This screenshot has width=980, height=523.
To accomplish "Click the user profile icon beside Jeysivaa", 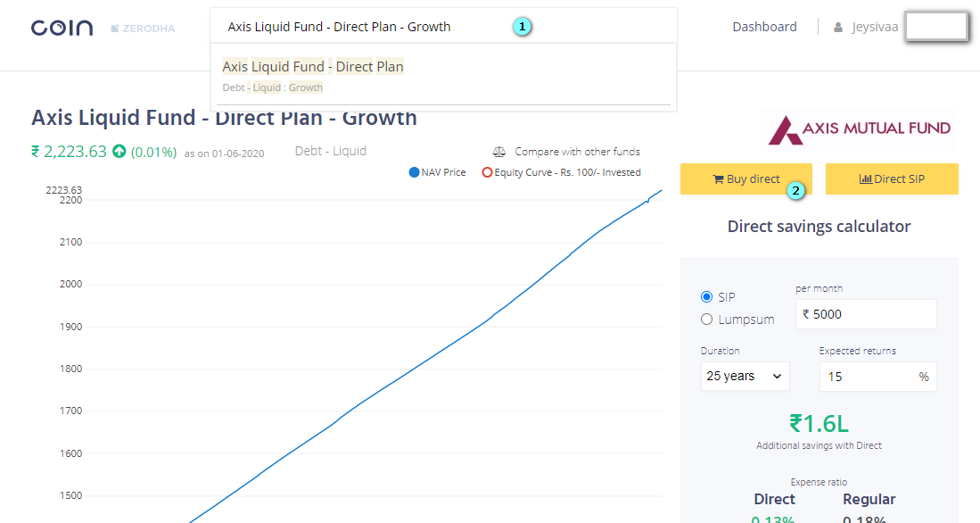I will pyautogui.click(x=838, y=28).
